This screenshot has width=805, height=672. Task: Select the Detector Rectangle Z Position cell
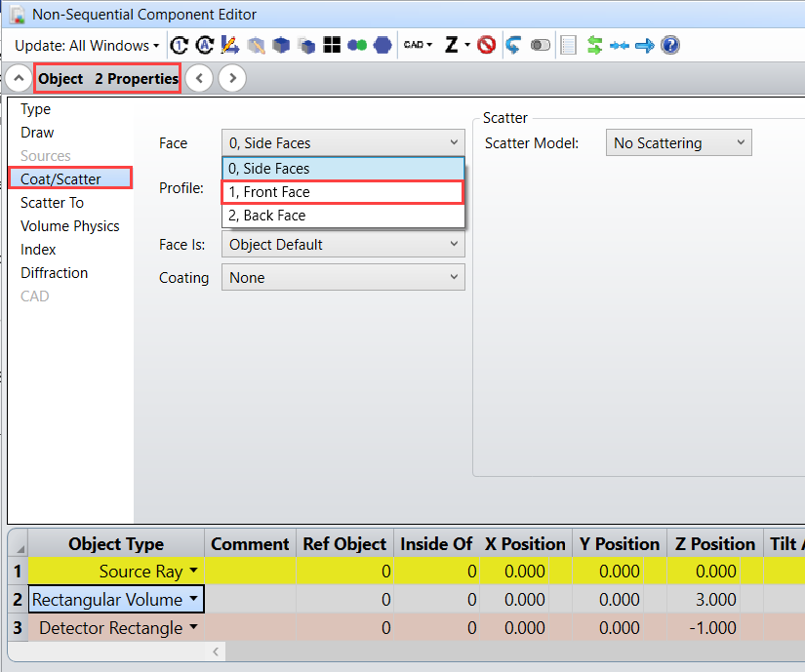point(715,628)
